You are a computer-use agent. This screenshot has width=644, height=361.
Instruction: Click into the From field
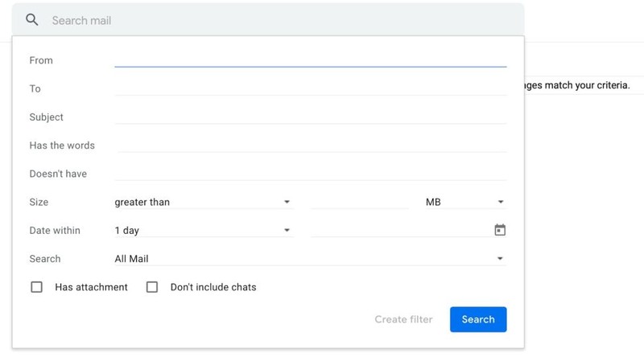pyautogui.click(x=310, y=59)
